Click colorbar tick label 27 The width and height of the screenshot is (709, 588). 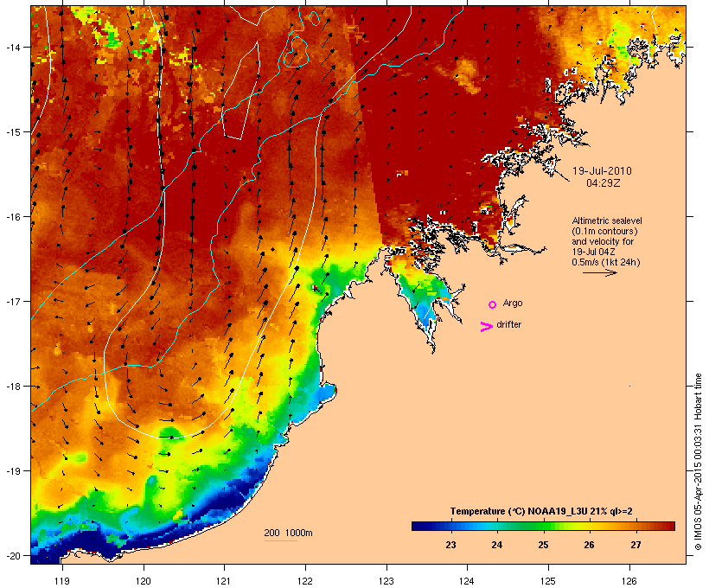636,545
